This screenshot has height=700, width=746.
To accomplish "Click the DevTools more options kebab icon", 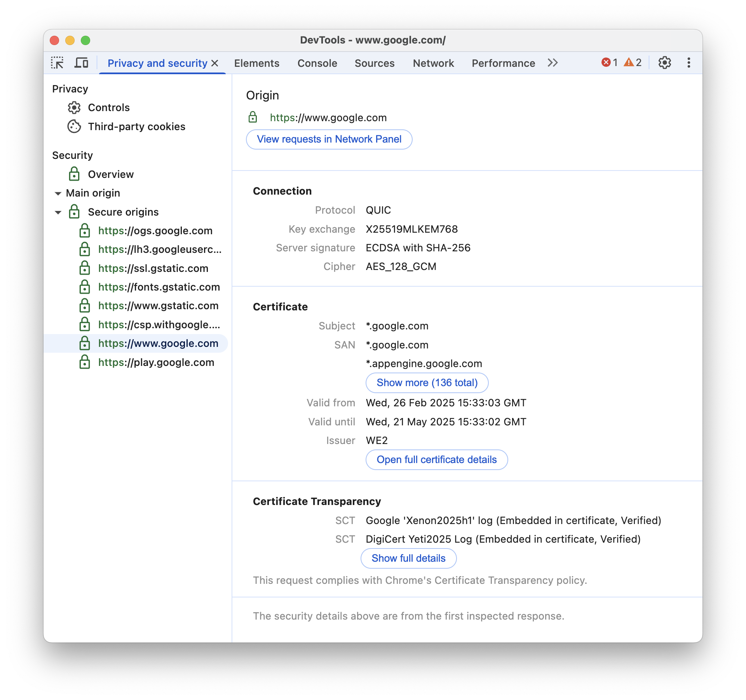I will point(689,63).
